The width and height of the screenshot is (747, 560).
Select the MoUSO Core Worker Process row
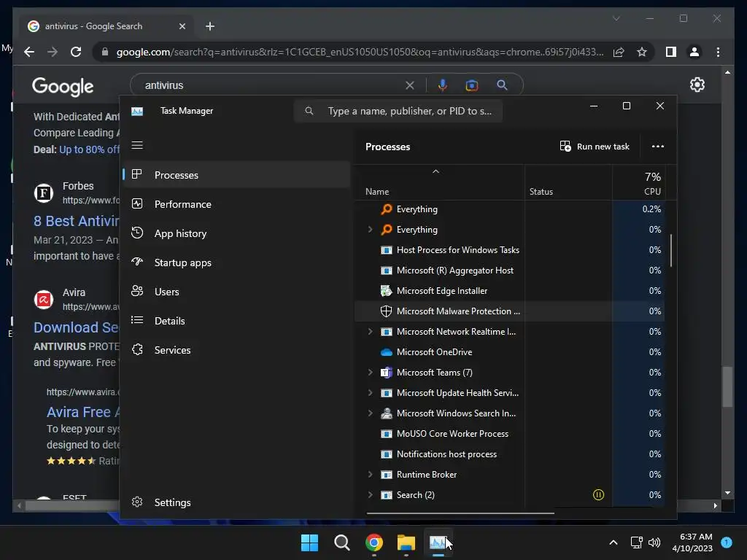point(510,434)
